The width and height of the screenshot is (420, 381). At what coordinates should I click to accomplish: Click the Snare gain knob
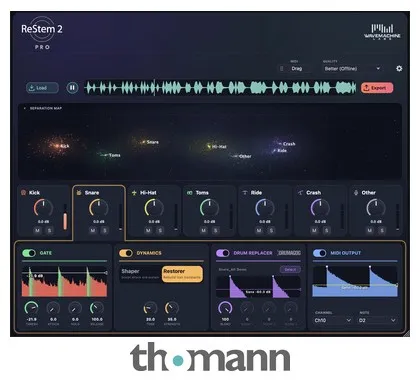click(98, 208)
